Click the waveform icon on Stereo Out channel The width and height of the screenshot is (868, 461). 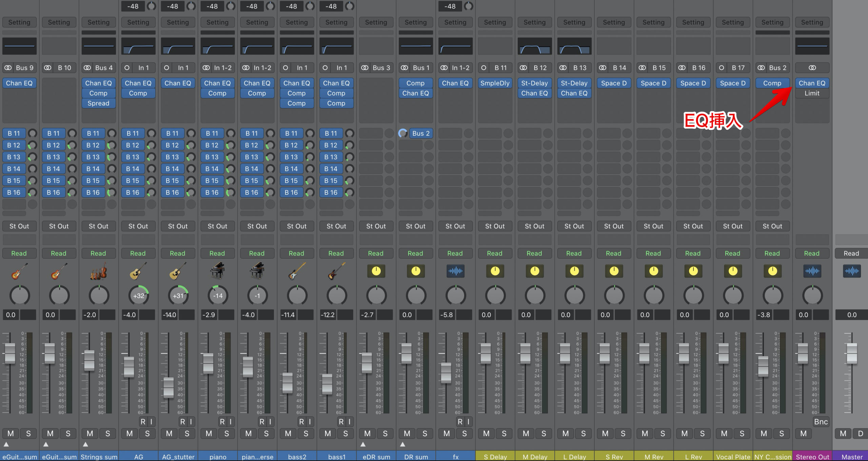tap(812, 271)
